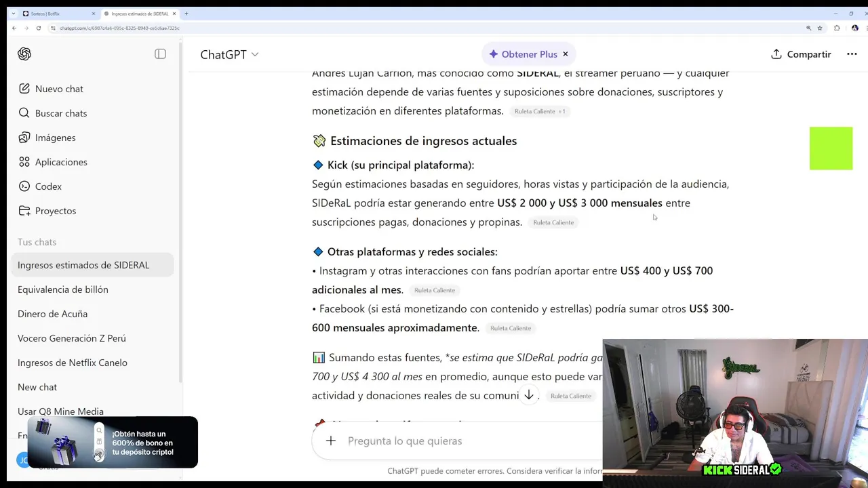Open the ChatGPT model selector dropdown

click(229, 54)
